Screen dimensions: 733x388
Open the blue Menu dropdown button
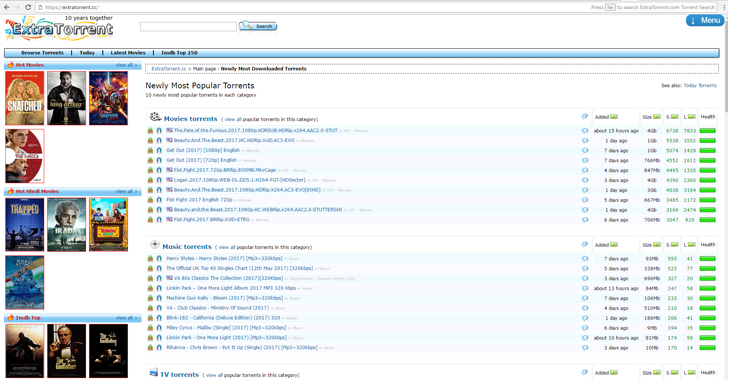click(x=705, y=21)
